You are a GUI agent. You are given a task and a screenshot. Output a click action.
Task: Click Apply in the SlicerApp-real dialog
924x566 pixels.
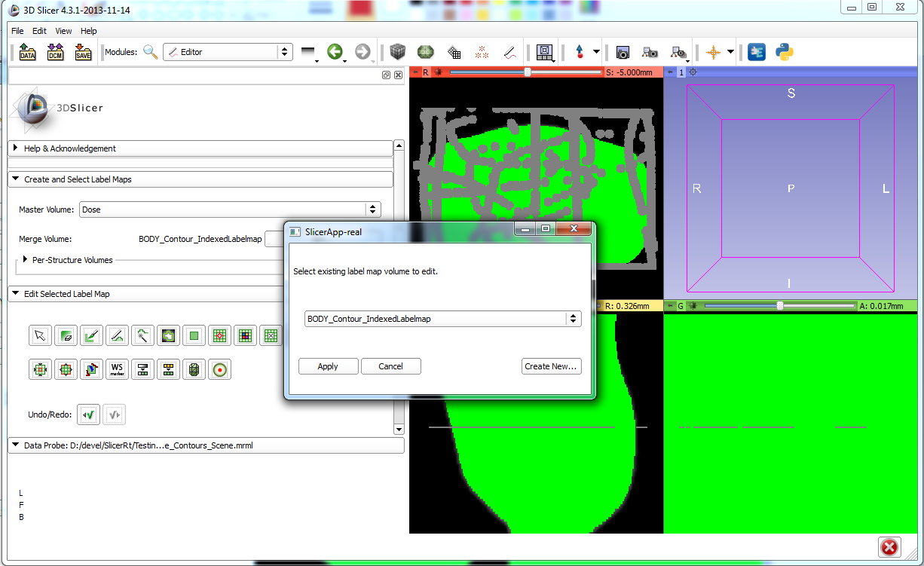(328, 366)
